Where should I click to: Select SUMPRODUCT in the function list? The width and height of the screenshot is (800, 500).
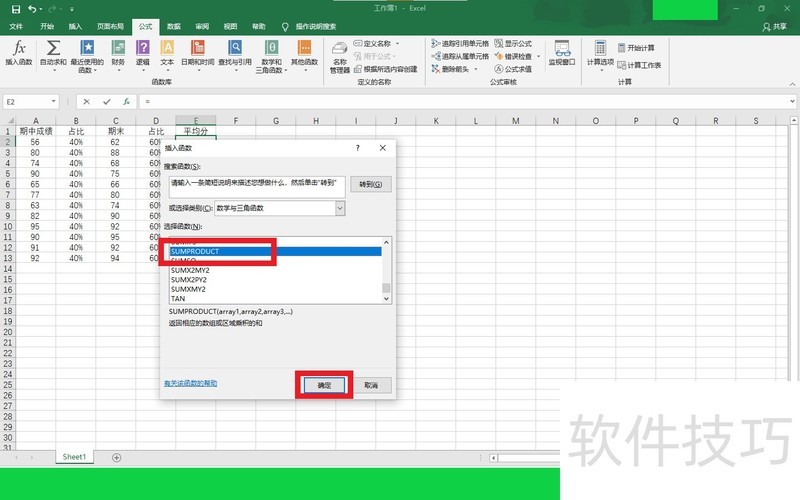pyautogui.click(x=276, y=252)
